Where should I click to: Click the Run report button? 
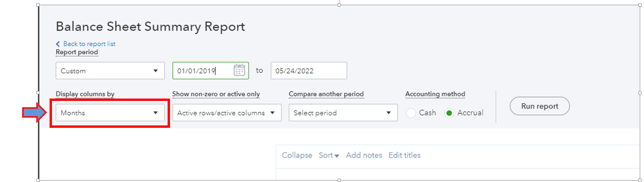(x=540, y=106)
